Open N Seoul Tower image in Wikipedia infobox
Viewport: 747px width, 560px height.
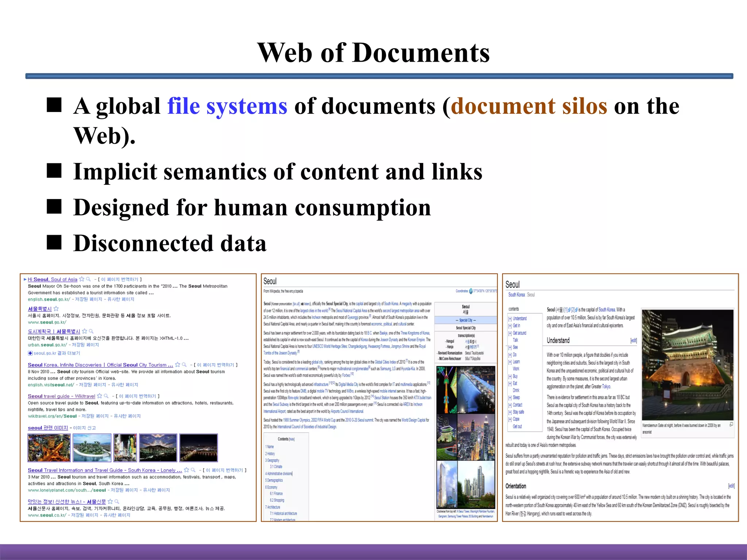pyautogui.click(x=446, y=390)
